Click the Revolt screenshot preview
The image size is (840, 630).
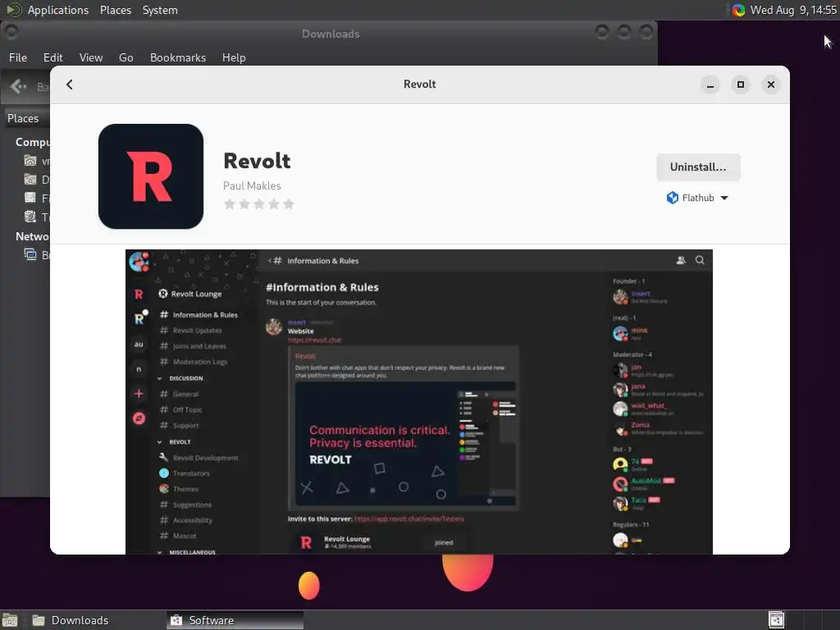(419, 402)
